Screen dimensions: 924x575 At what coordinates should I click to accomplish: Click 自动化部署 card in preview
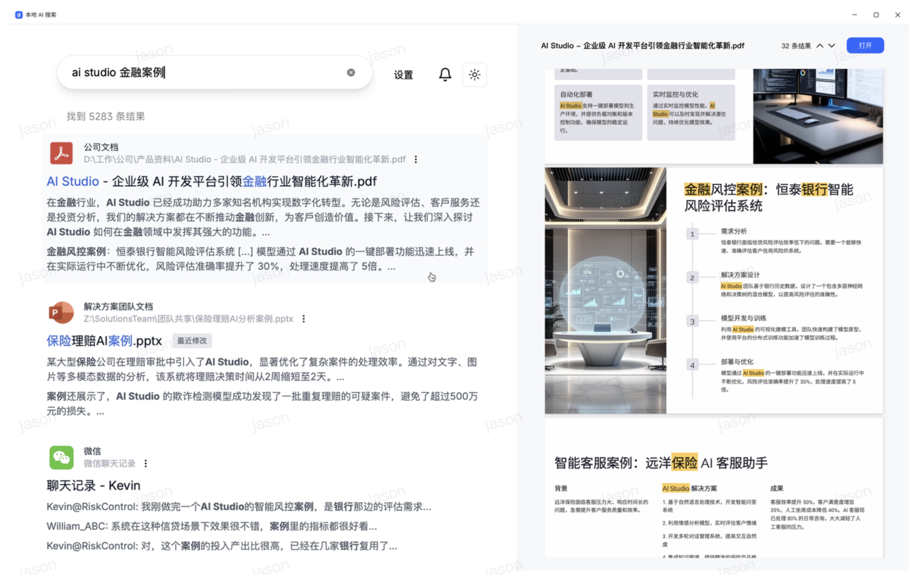click(x=598, y=113)
